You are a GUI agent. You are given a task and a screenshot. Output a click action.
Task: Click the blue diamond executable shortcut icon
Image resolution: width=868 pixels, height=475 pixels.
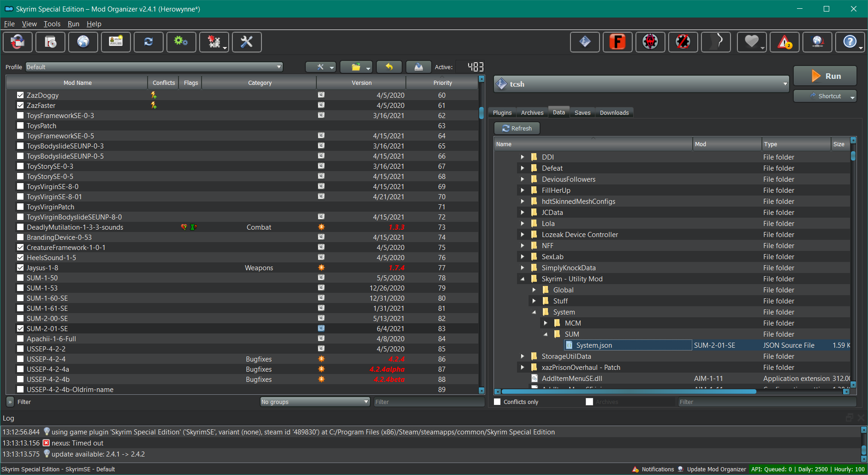point(585,42)
